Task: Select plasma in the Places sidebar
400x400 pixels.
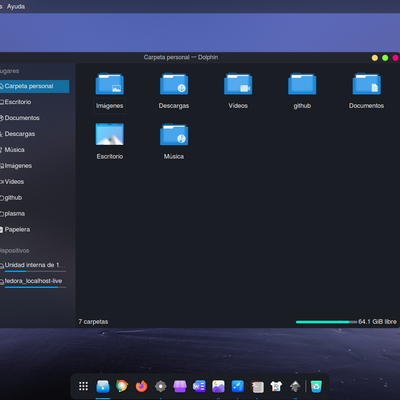Action: click(34, 214)
